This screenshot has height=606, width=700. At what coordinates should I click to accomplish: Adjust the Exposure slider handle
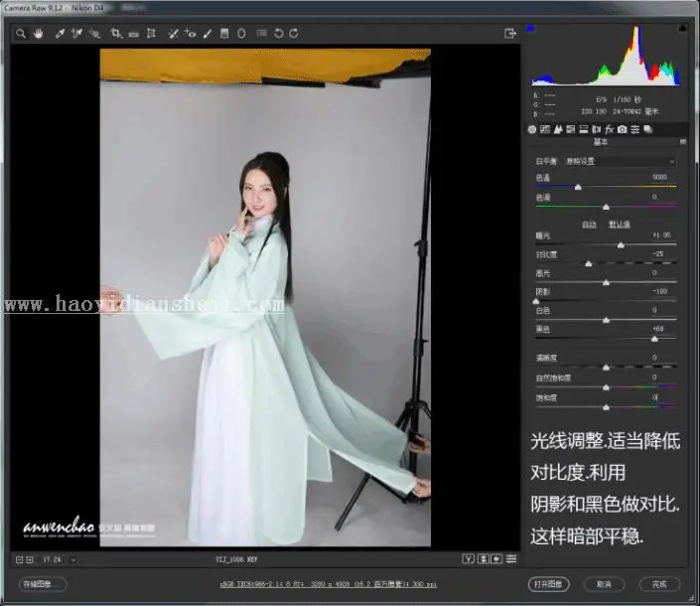(x=621, y=245)
